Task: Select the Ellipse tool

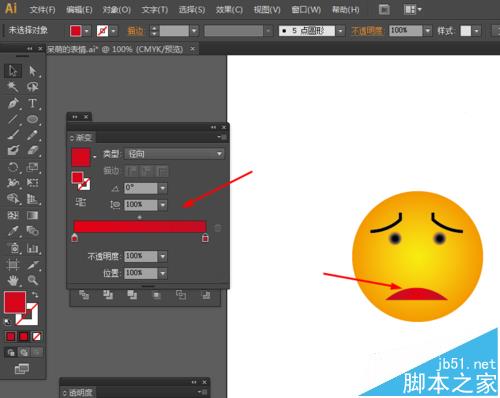Action: pos(32,119)
